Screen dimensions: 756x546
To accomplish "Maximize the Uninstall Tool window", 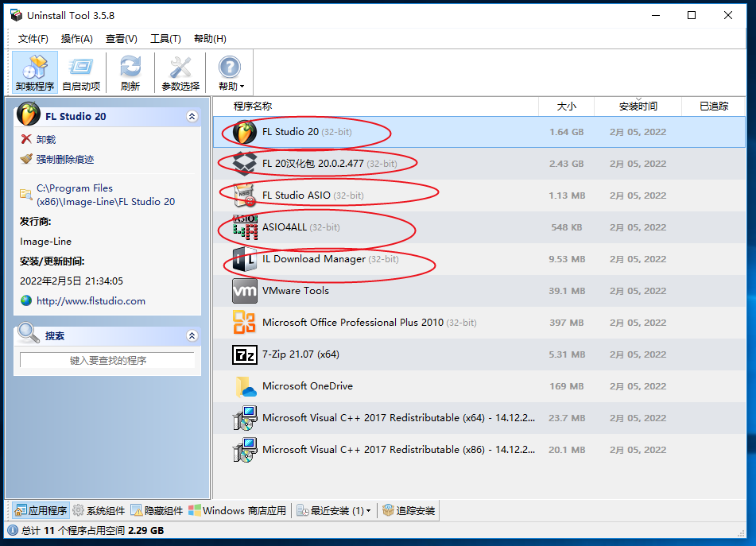I will 692,15.
